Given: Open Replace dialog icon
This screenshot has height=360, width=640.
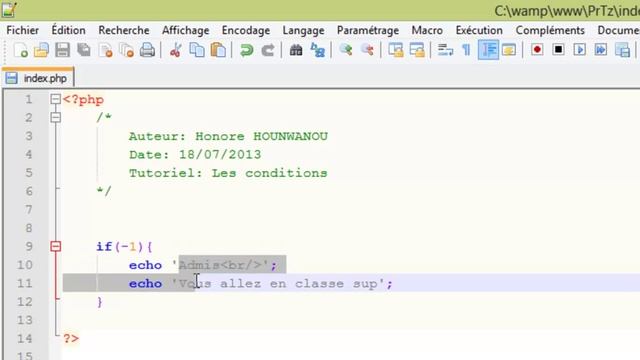Looking at the screenshot, I should (318, 50).
